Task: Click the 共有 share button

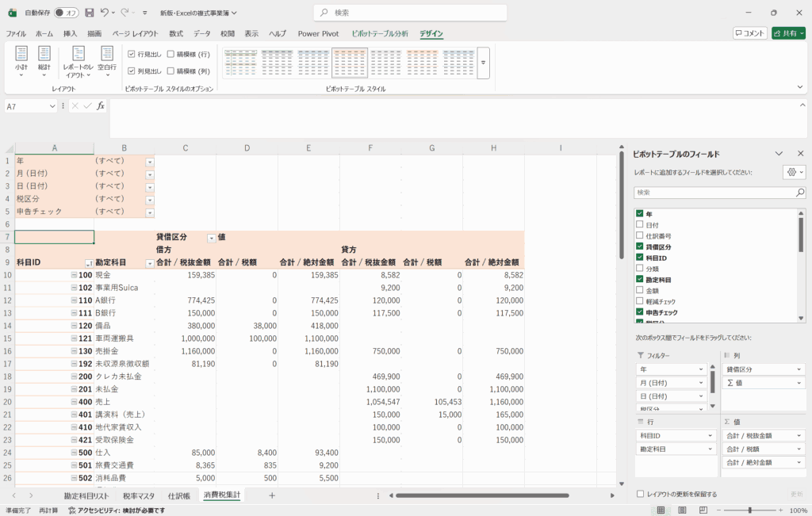Action: [787, 33]
